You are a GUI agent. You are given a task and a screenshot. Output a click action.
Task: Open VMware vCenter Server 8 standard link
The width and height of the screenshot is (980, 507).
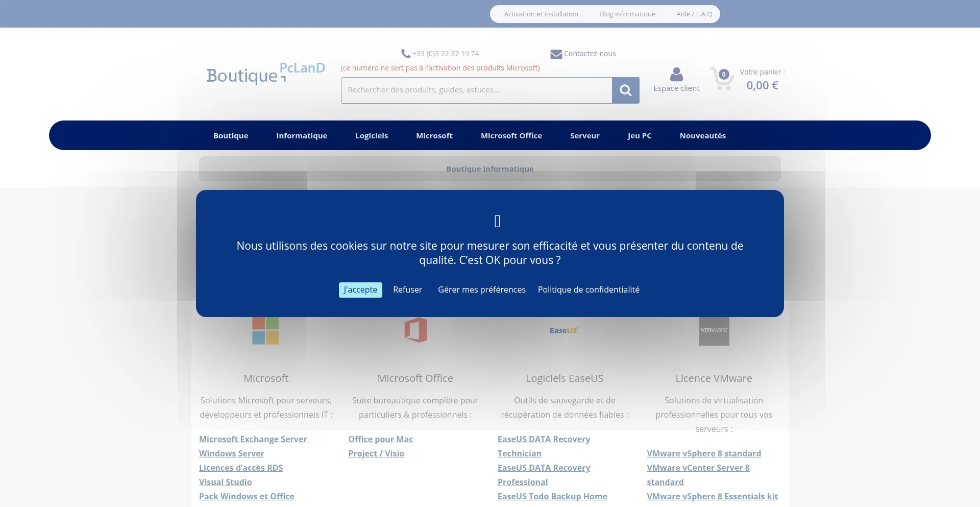[698, 475]
